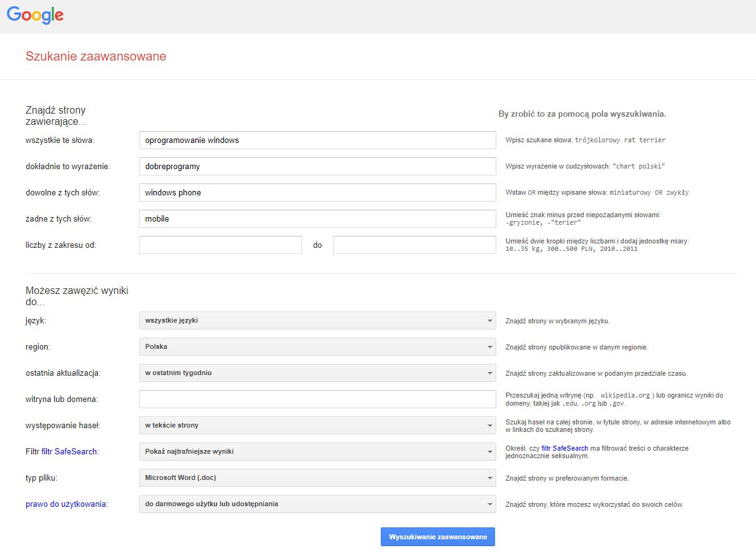Click the Google logo
This screenshot has height=558, width=756.
35,15
